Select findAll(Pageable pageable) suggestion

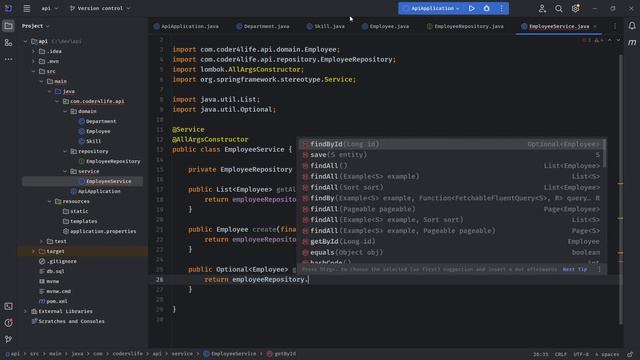coord(451,209)
